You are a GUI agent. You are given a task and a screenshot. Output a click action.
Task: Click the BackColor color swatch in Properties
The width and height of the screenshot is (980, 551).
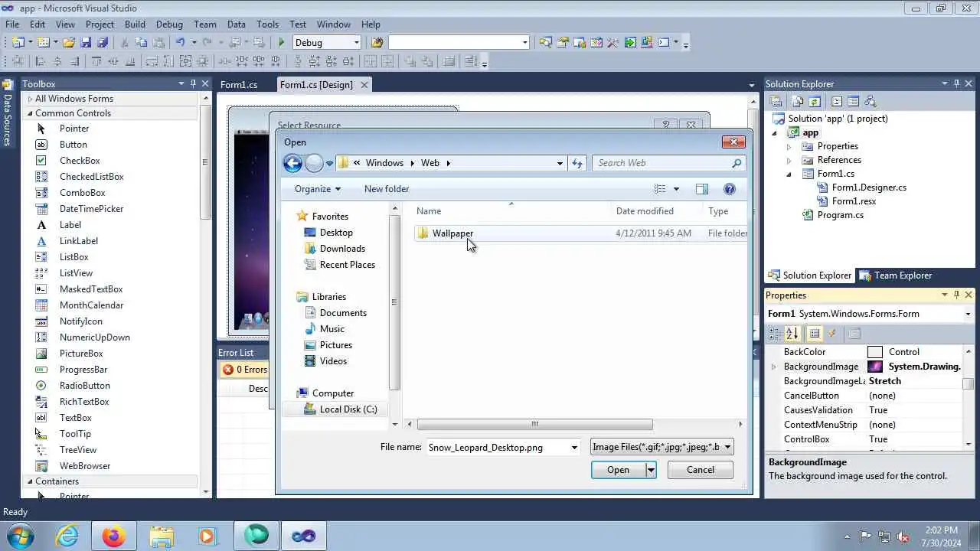pyautogui.click(x=875, y=352)
